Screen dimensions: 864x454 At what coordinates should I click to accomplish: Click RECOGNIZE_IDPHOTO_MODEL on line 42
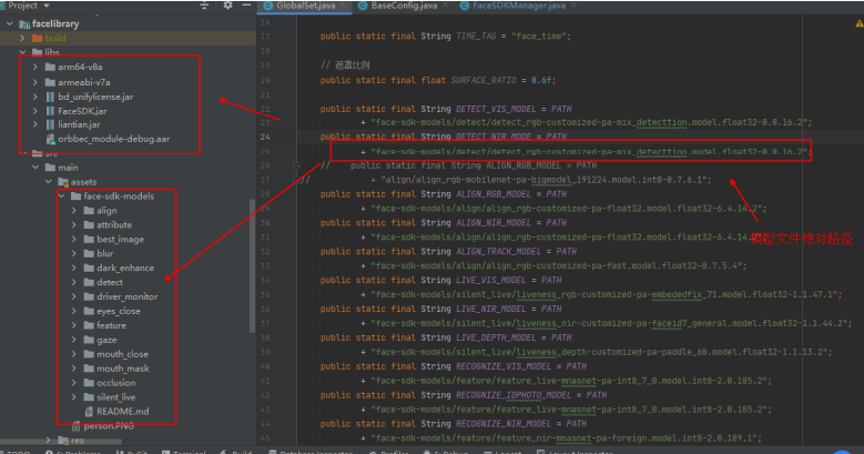pyautogui.click(x=513, y=395)
